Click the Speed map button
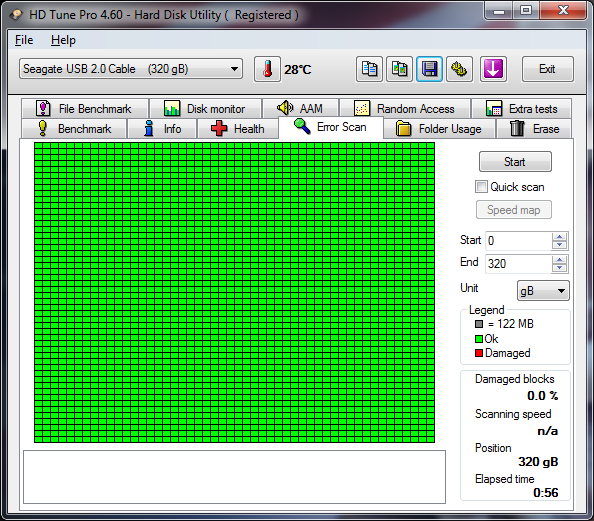The image size is (594, 521). (x=514, y=210)
